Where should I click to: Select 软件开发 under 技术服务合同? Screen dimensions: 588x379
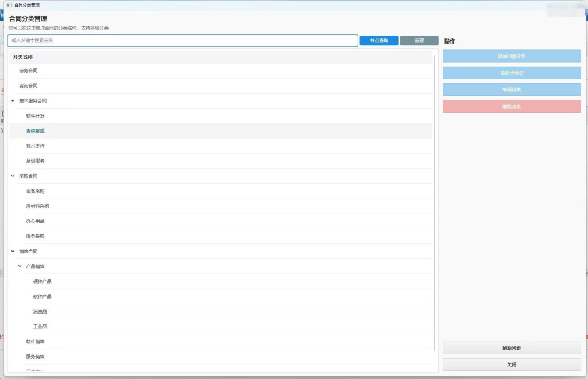point(35,116)
